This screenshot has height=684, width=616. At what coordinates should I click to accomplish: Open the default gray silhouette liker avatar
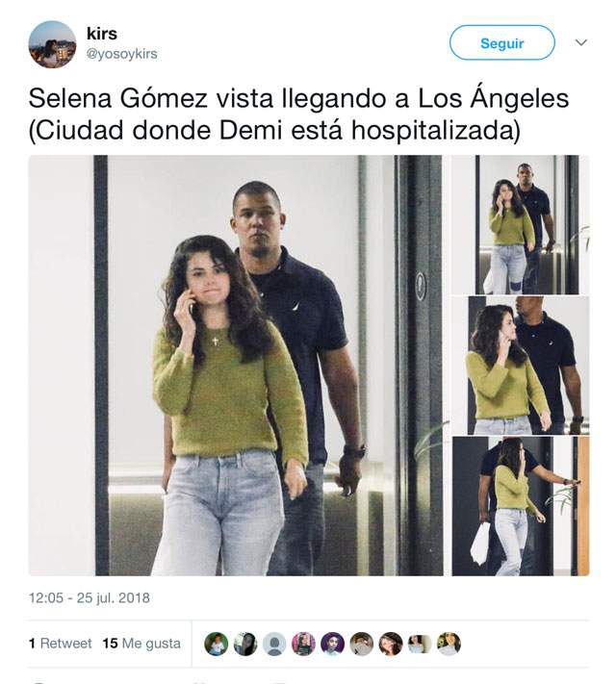pos(274,644)
